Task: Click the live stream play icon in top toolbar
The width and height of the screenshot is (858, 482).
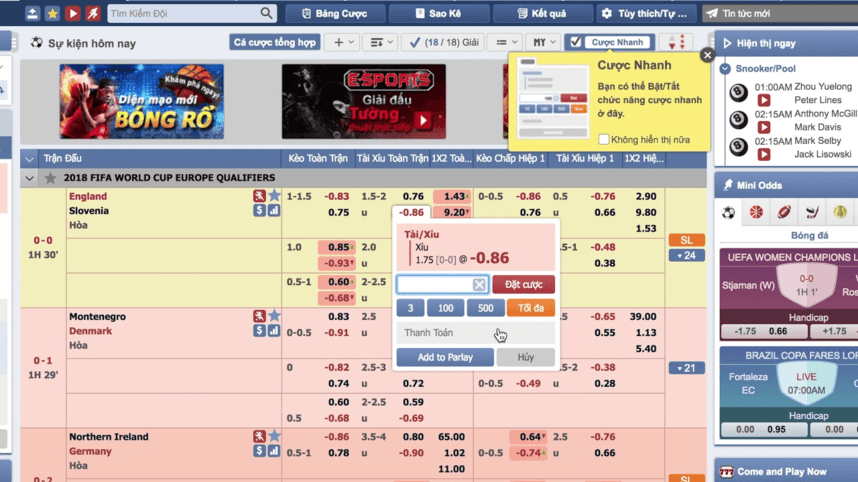Action: [73, 14]
